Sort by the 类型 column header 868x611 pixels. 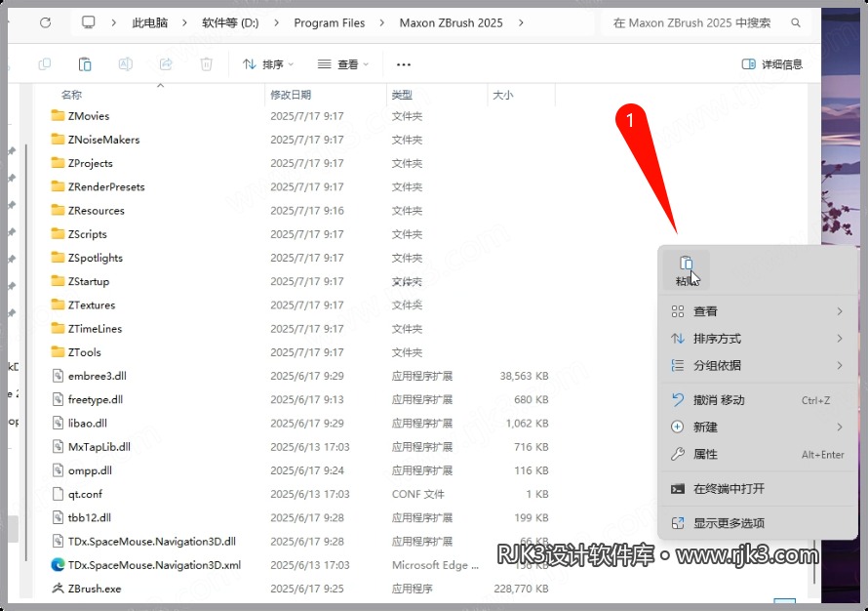tap(402, 95)
